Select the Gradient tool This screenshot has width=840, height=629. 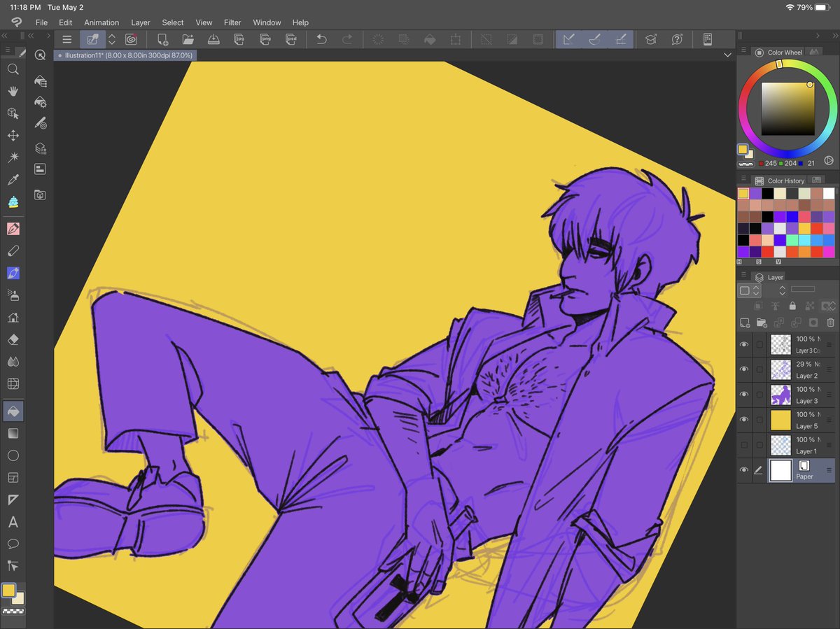pos(13,433)
